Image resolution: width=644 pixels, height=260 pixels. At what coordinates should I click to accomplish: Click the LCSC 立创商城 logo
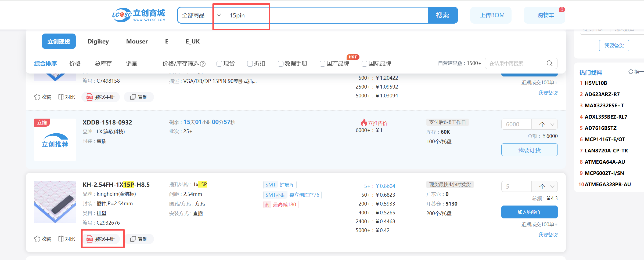click(x=139, y=15)
